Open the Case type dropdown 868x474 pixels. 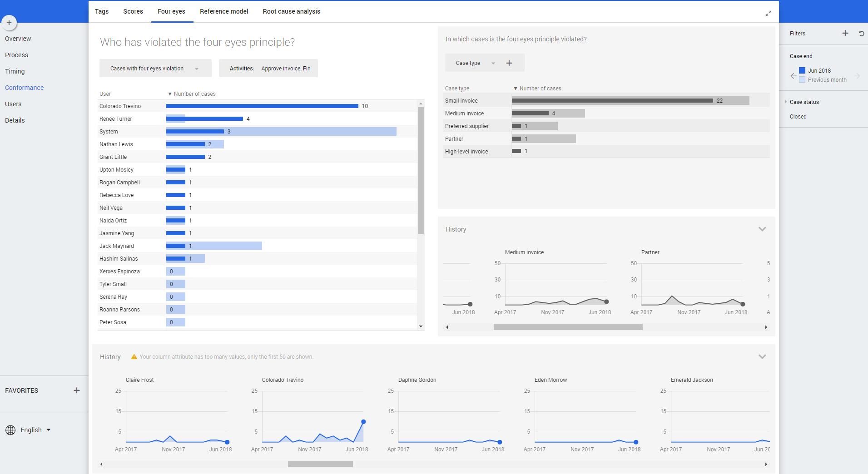coord(475,63)
